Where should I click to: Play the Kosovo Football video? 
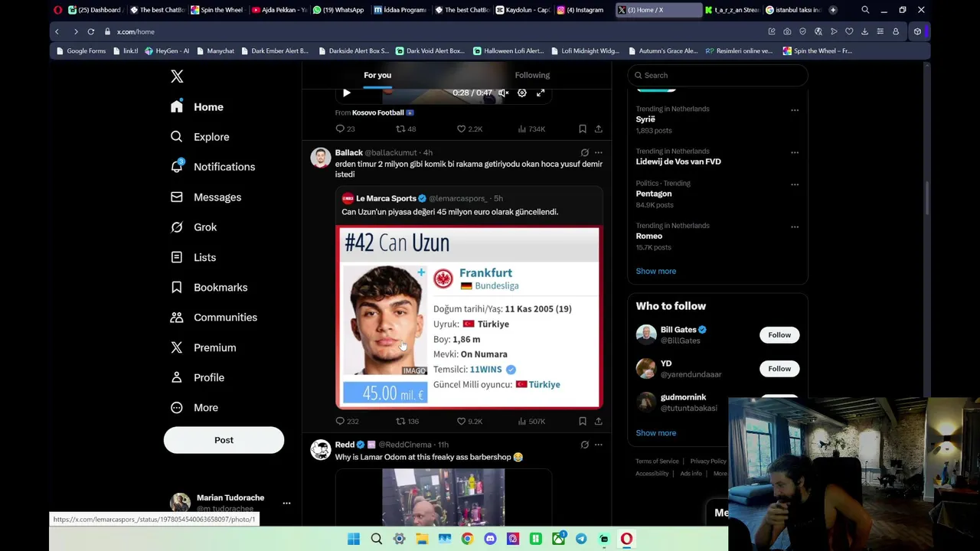click(347, 93)
